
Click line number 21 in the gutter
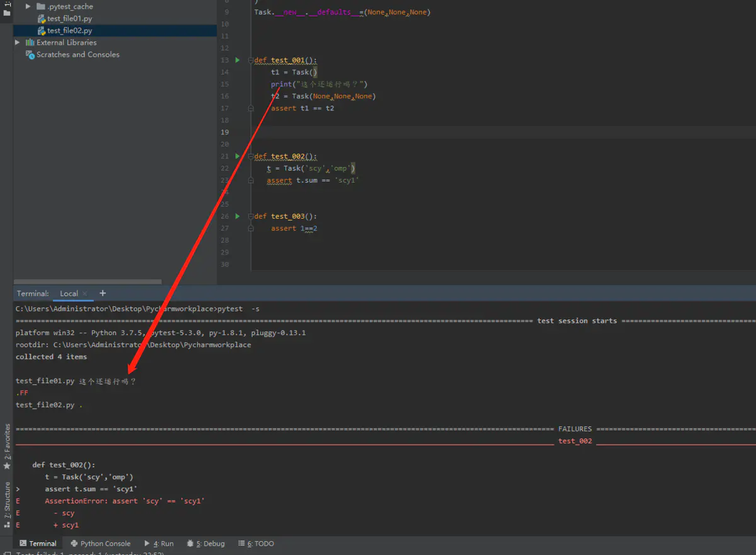225,156
